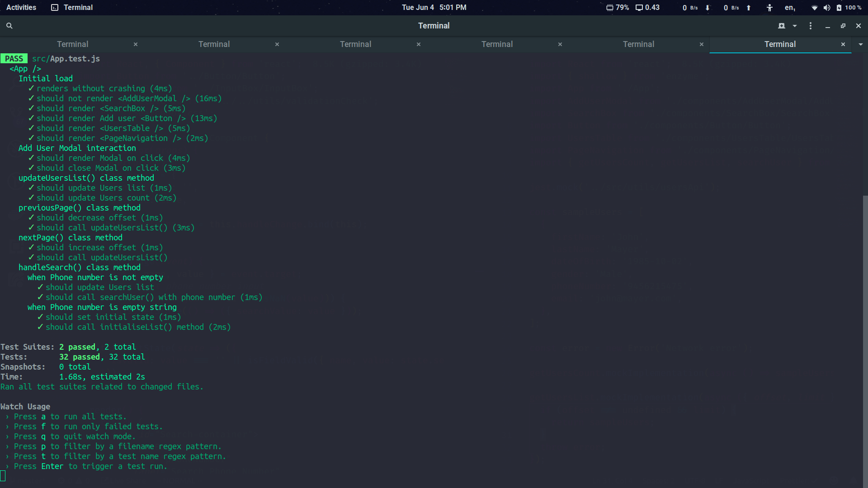Switch to the first Terminal tab
Image resolution: width=868 pixels, height=488 pixels.
click(72, 44)
